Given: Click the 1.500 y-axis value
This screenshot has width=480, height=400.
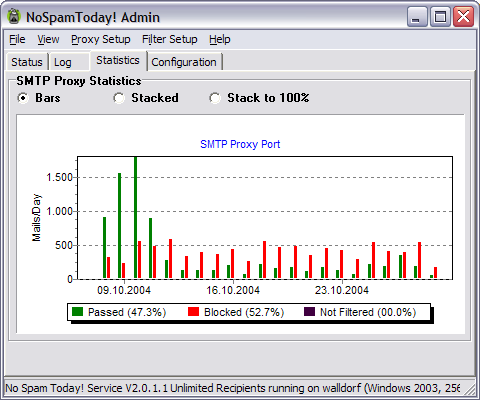Looking at the screenshot, I should [x=59, y=177].
